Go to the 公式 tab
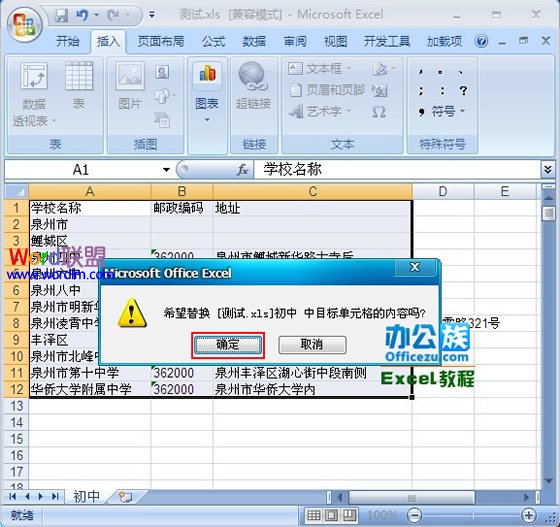The height and width of the screenshot is (527, 560). (x=214, y=42)
